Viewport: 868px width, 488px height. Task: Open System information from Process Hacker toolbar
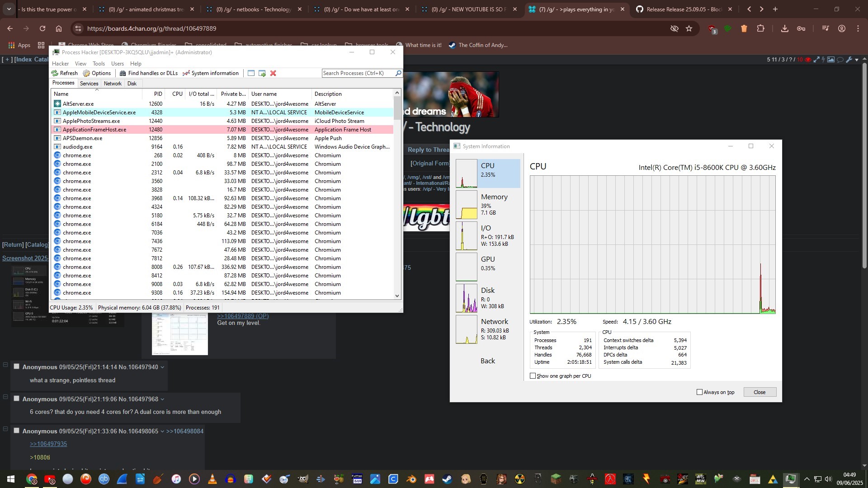click(211, 73)
